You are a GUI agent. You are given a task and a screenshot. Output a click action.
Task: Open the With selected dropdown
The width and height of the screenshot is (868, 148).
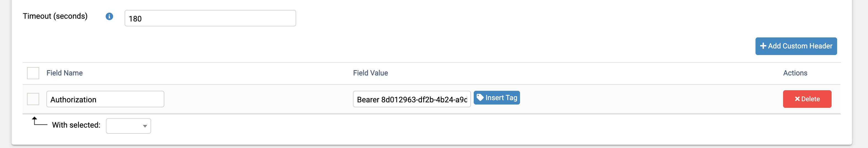pyautogui.click(x=128, y=126)
